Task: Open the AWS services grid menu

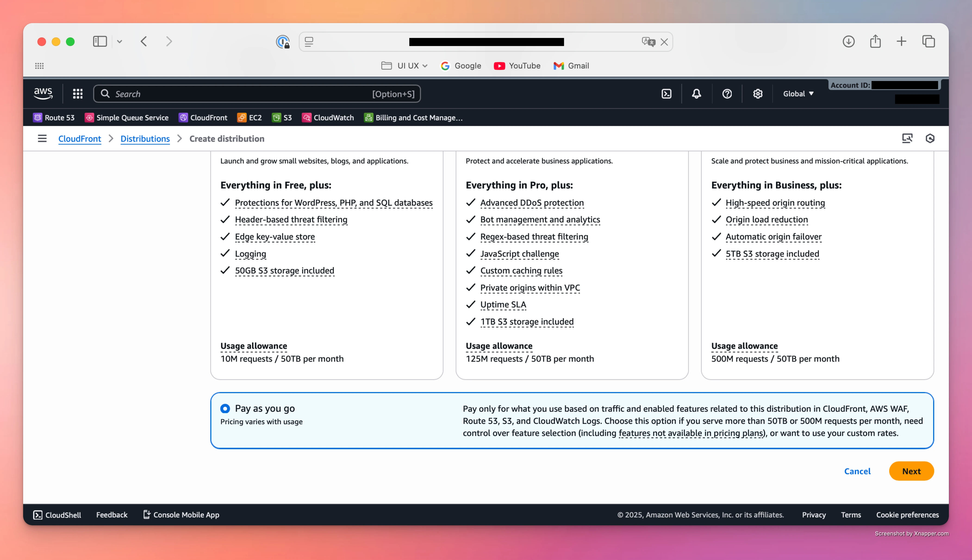Action: click(78, 94)
